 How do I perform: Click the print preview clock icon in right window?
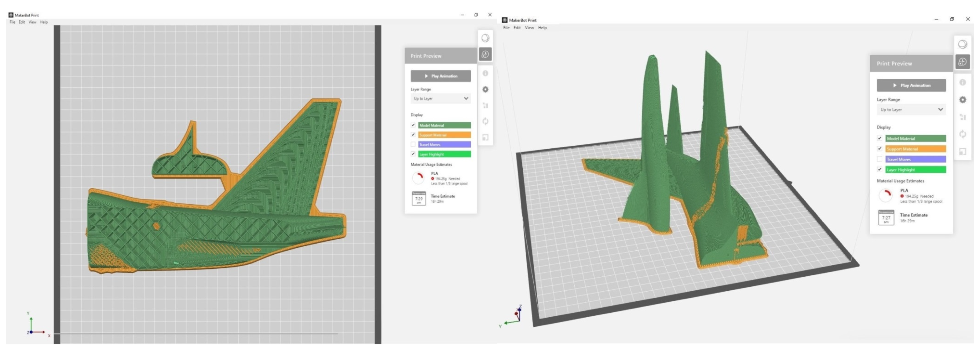click(963, 62)
